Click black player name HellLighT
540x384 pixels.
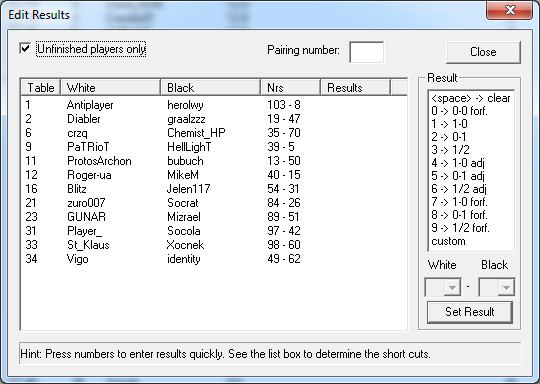coord(189,147)
